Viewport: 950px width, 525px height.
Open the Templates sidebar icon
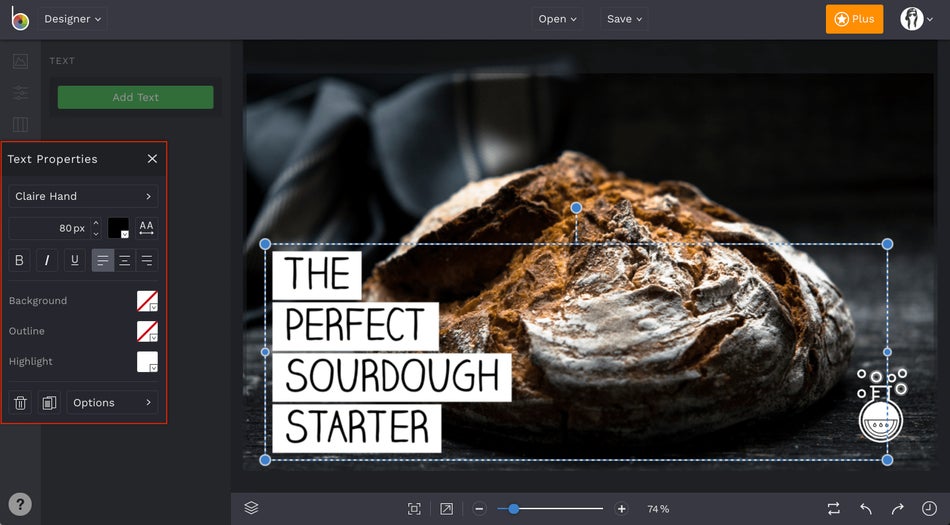[x=20, y=124]
